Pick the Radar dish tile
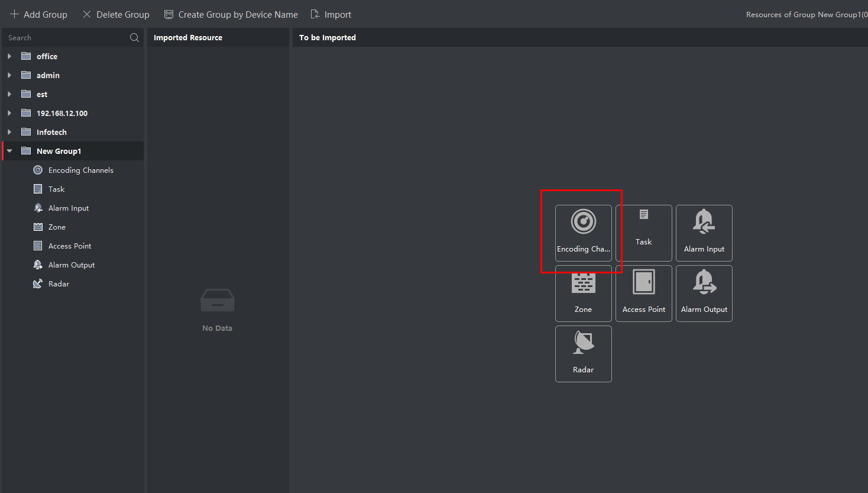 583,354
